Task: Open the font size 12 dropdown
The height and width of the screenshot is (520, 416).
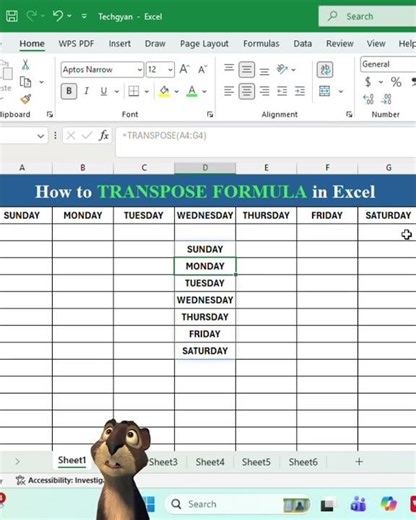Action: pos(170,70)
